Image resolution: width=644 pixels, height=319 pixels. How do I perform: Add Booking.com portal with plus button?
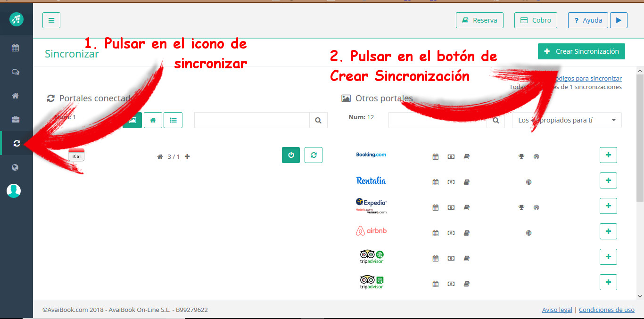608,155
